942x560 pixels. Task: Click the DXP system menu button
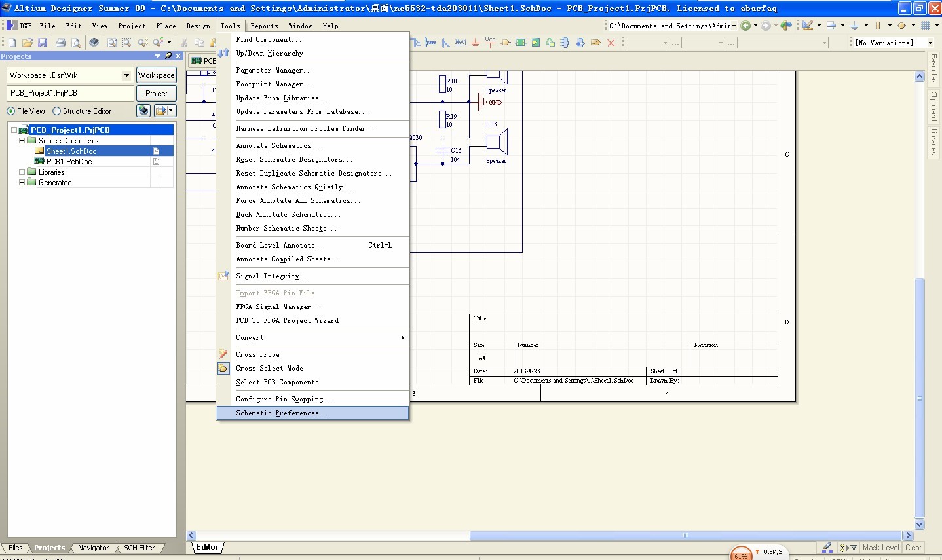(x=19, y=26)
